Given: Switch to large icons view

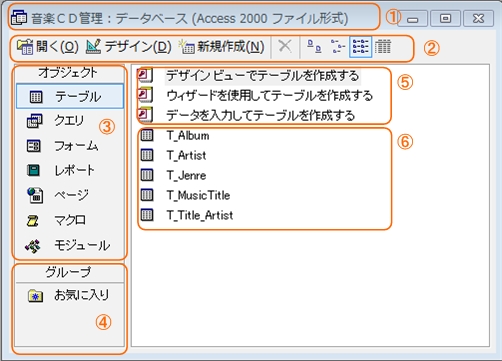Looking at the screenshot, I should click(x=314, y=46).
